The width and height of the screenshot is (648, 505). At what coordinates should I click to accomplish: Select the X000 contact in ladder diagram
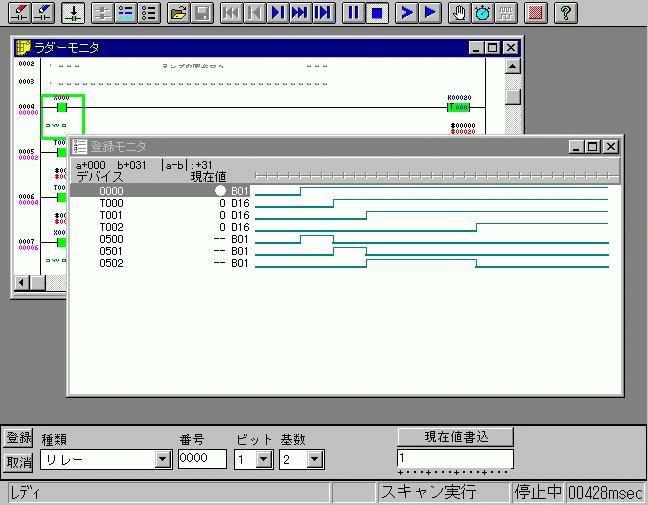click(62, 107)
